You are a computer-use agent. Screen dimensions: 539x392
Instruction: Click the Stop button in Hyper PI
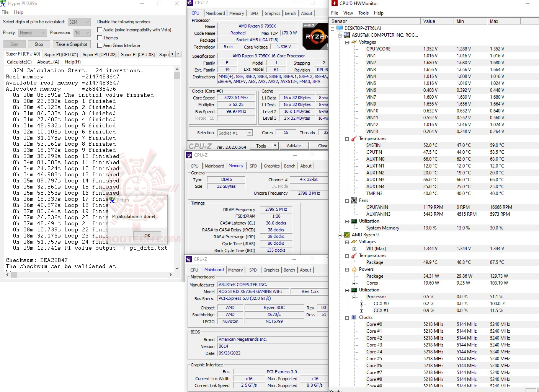click(x=39, y=44)
